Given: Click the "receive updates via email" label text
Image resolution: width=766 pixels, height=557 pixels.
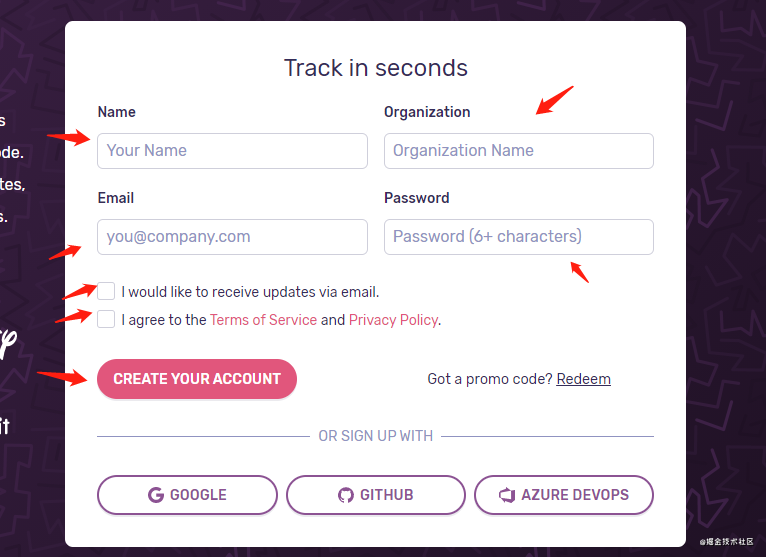Looking at the screenshot, I should 250,292.
